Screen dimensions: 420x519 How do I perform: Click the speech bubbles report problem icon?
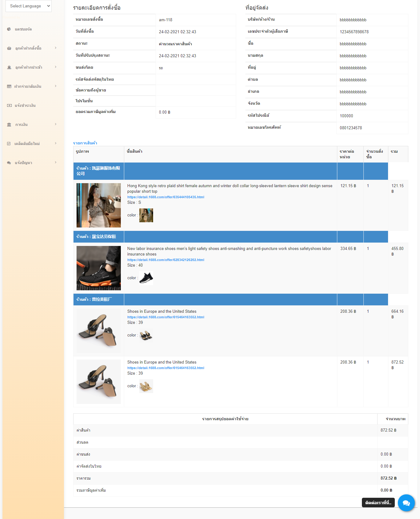(9, 163)
